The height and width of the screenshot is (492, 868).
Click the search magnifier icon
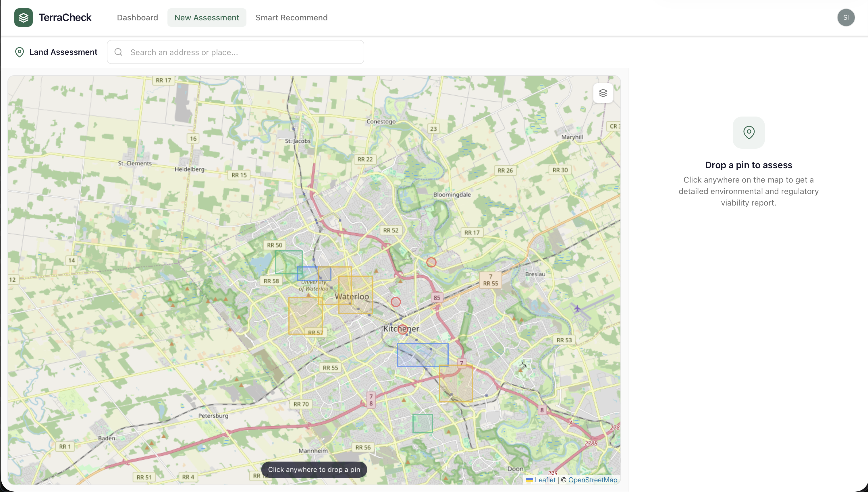pyautogui.click(x=118, y=52)
